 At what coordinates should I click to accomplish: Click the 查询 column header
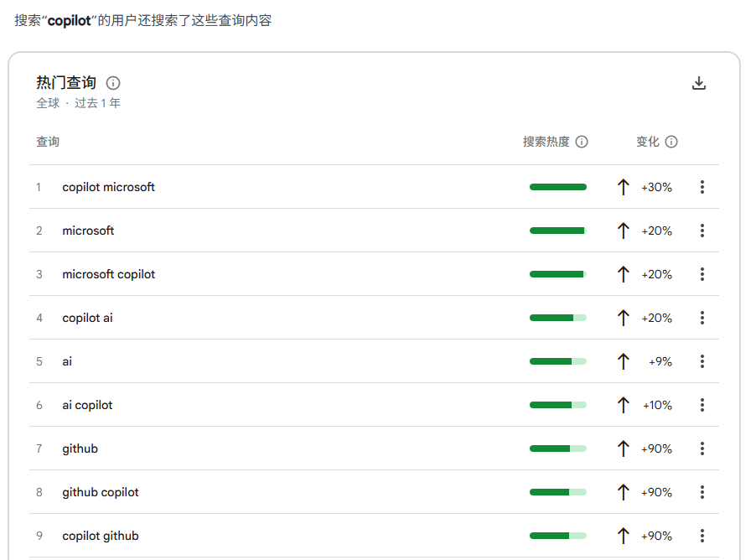pyautogui.click(x=48, y=142)
